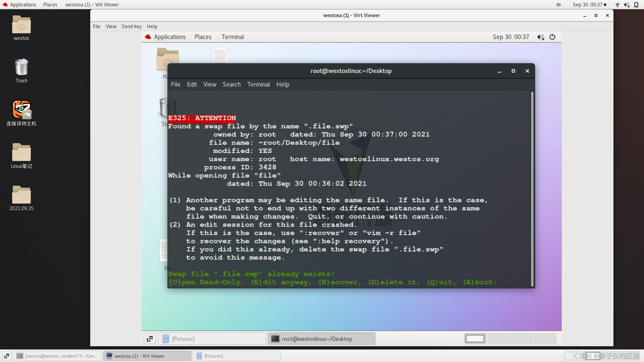This screenshot has height=362, width=644.
Task: Click the guest show-desktop icon in bottom panel
Action: coord(150,339)
